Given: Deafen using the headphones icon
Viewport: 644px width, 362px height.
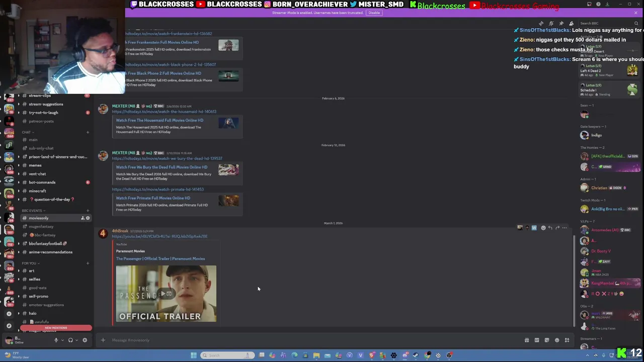Looking at the screenshot, I should (70, 340).
